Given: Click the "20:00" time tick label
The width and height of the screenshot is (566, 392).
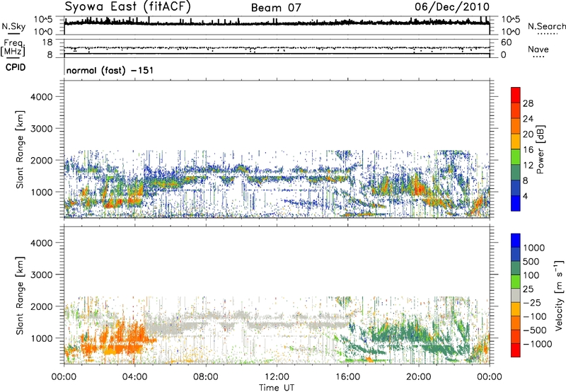Looking at the screenshot, I should pos(419,377).
